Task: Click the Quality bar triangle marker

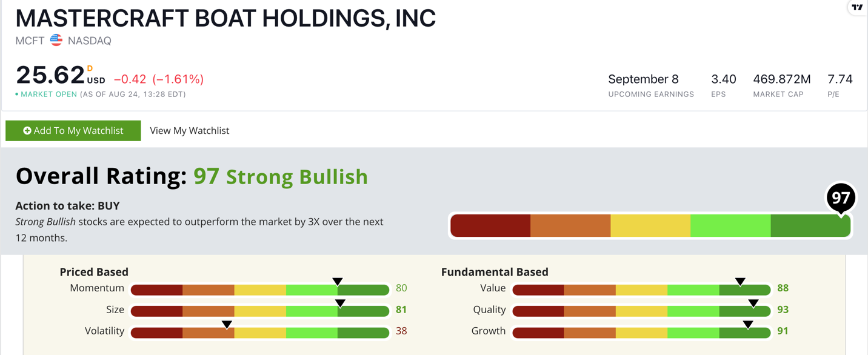Action: pyautogui.click(x=753, y=304)
